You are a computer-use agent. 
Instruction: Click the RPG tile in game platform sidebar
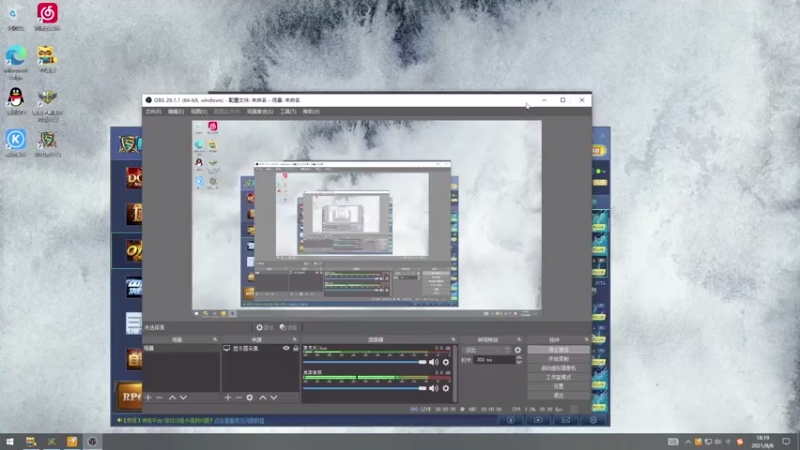[130, 396]
